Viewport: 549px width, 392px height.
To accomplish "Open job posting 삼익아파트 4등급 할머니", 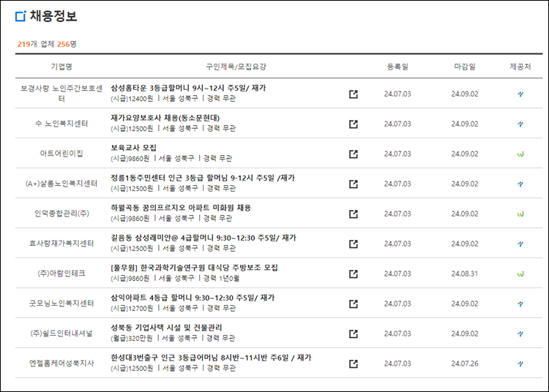I will (193, 298).
